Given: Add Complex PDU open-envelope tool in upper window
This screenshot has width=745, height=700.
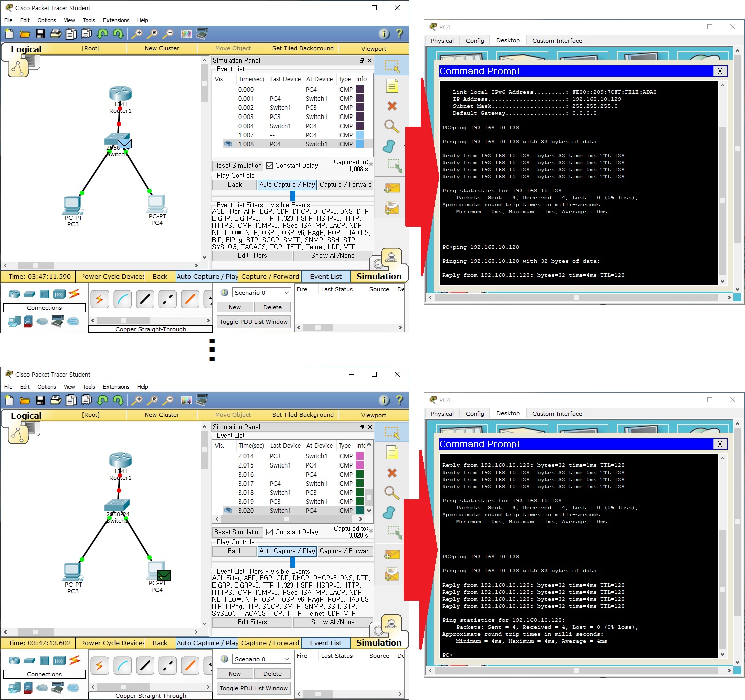Looking at the screenshot, I should [392, 208].
